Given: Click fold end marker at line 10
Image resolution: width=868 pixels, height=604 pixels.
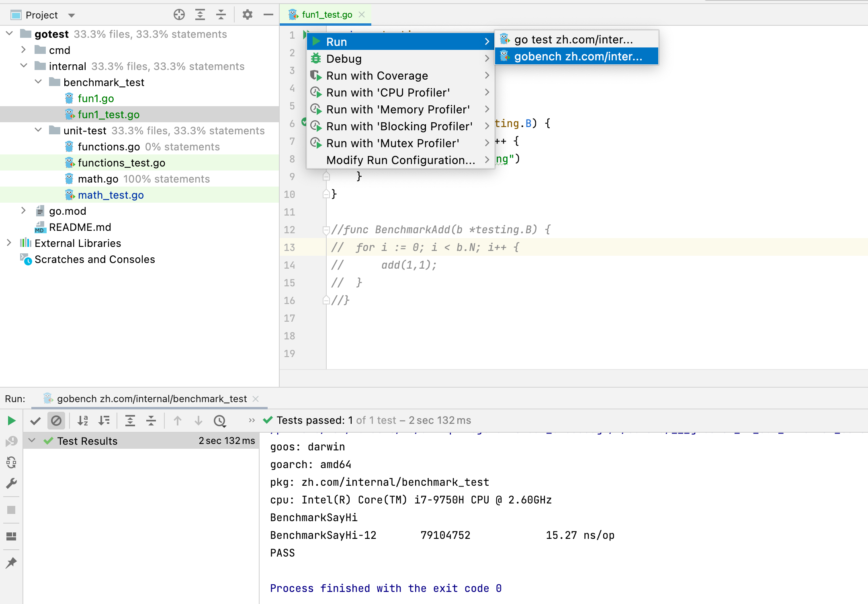Looking at the screenshot, I should (326, 194).
